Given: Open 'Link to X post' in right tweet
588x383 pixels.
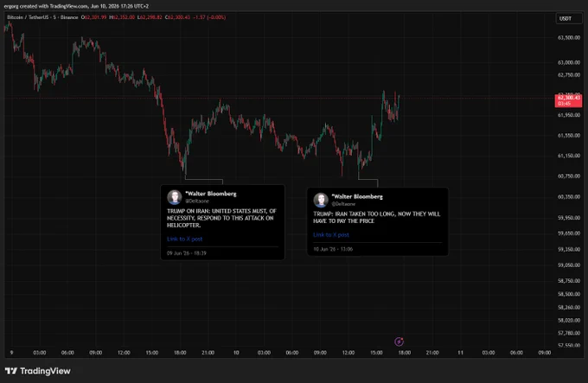Looking at the screenshot, I should tap(331, 234).
